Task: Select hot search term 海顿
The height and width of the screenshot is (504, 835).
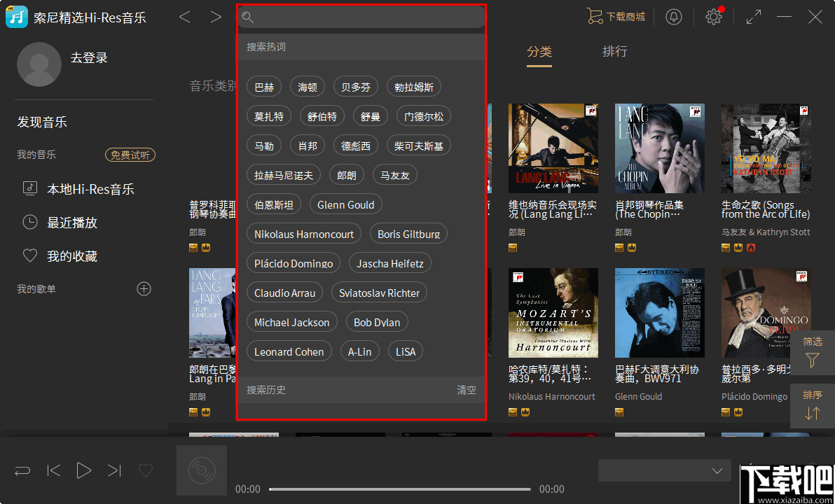Action: point(308,87)
